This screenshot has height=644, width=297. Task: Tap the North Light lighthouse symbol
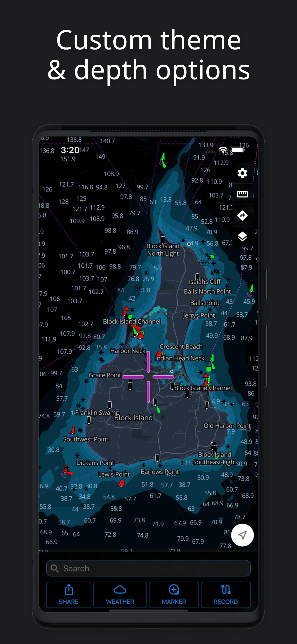point(163,238)
